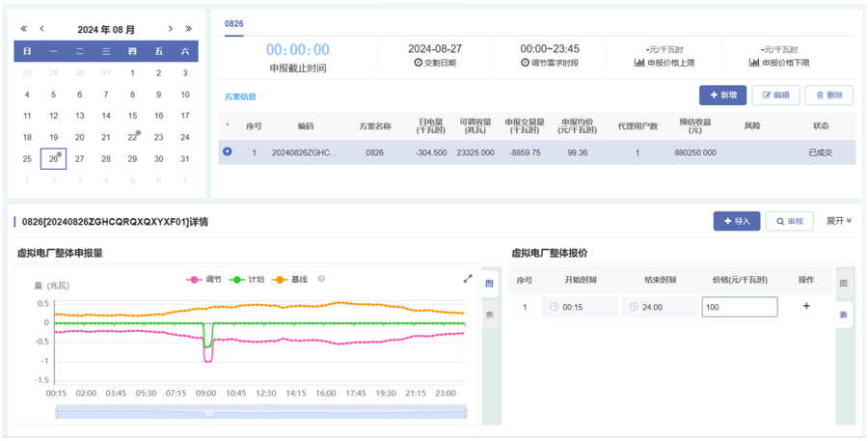
Task: Switch to the 0826 tab
Action: point(234,23)
